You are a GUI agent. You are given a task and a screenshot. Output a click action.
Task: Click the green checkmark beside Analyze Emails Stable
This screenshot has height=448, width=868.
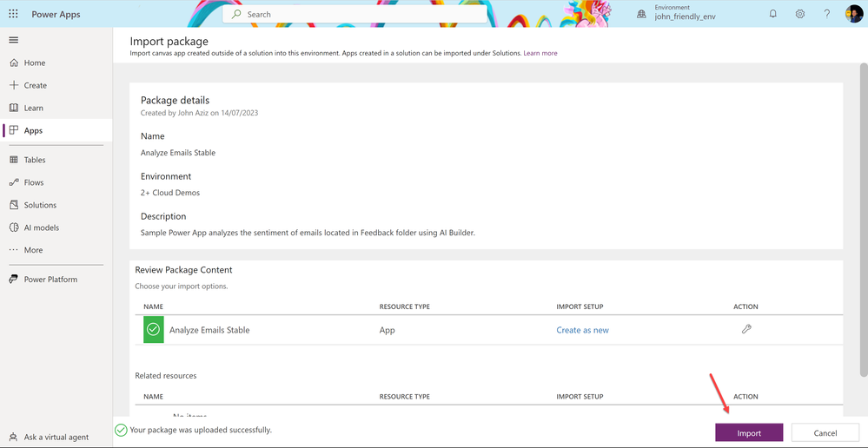(x=153, y=329)
